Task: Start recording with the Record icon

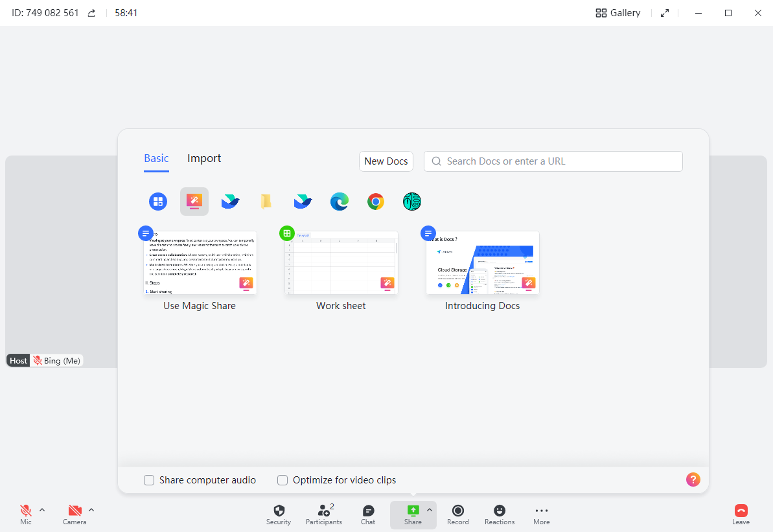Action: (457, 511)
